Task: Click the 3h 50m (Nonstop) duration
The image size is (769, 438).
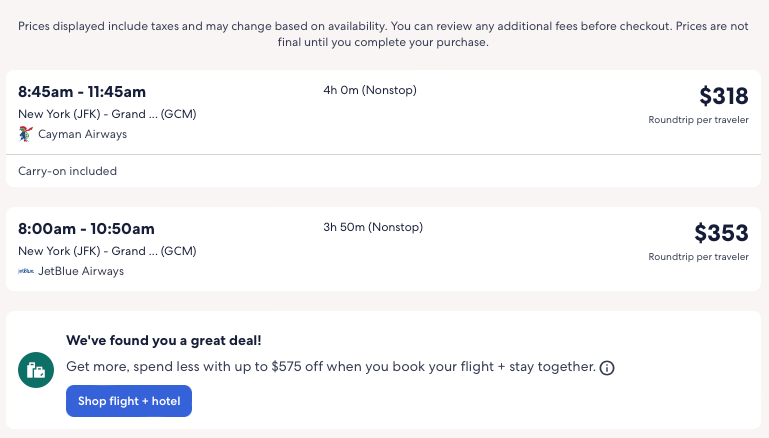Action: coord(373,227)
